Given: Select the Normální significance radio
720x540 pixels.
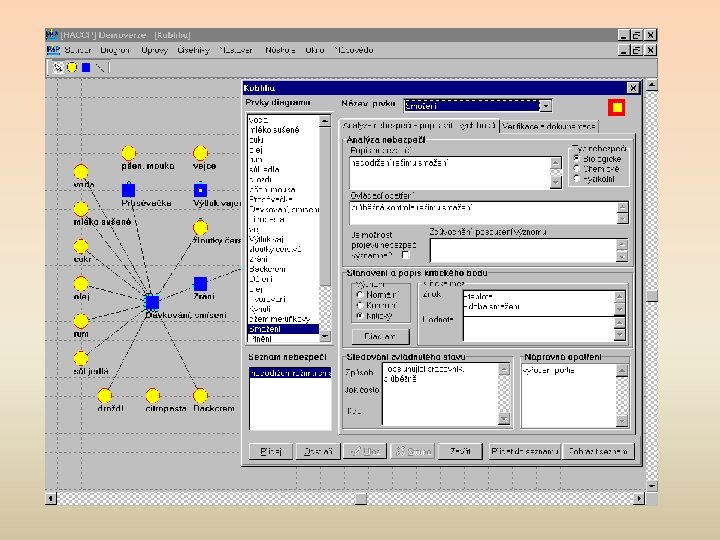Looking at the screenshot, I should [x=360, y=295].
